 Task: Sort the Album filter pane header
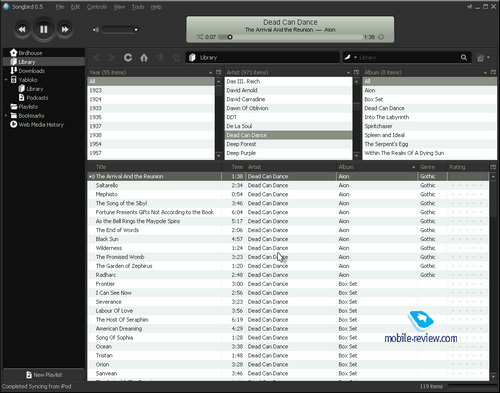(x=426, y=72)
